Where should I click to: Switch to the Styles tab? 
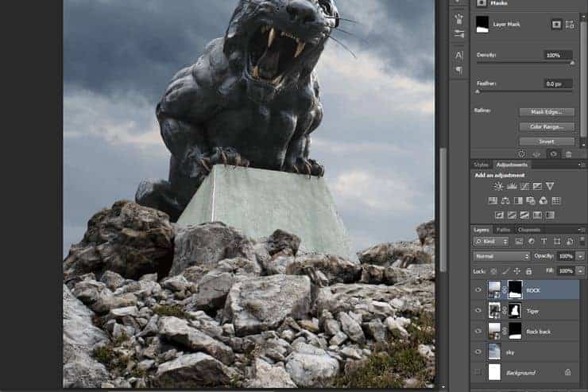[481, 165]
